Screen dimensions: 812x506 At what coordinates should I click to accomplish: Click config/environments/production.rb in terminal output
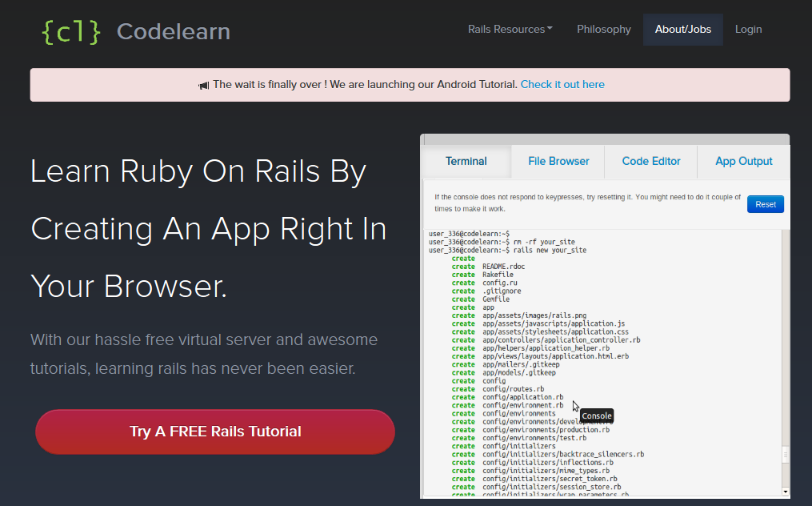(x=546, y=430)
